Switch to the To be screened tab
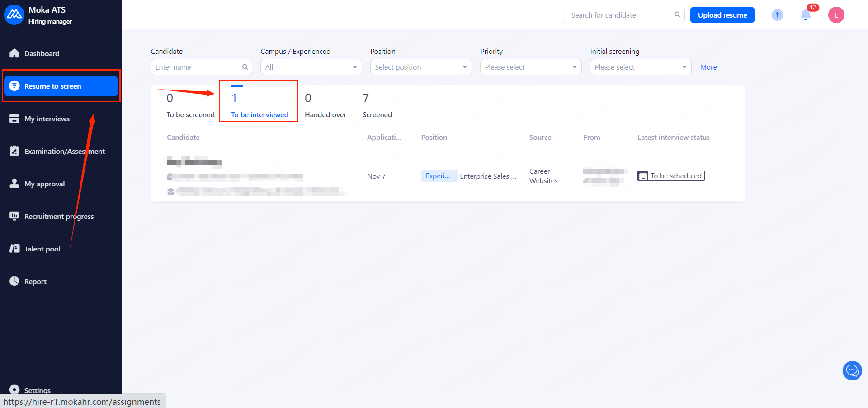868x408 pixels. click(x=190, y=105)
